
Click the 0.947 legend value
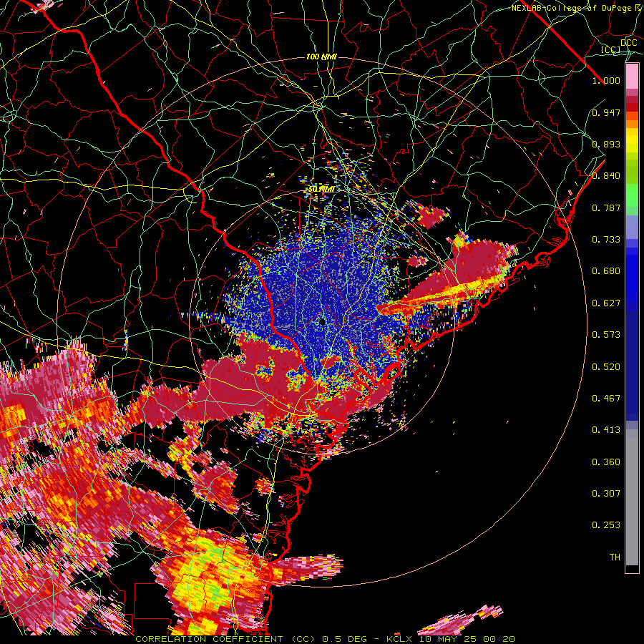606,112
